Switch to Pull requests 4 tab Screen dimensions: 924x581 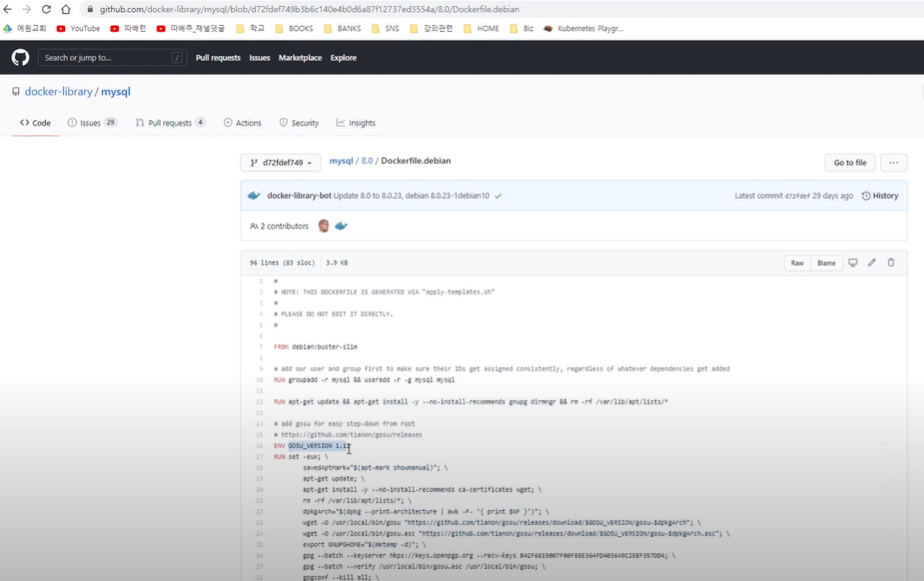pos(170,123)
